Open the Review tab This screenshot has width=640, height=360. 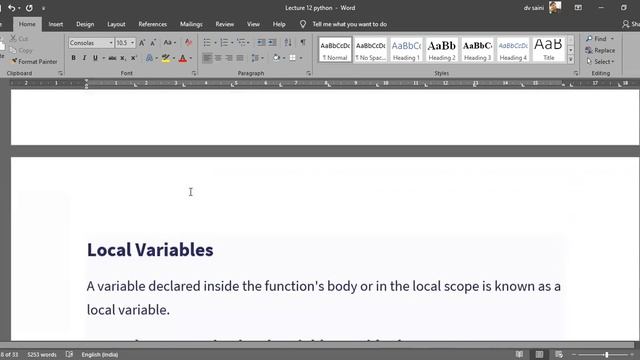click(x=224, y=24)
